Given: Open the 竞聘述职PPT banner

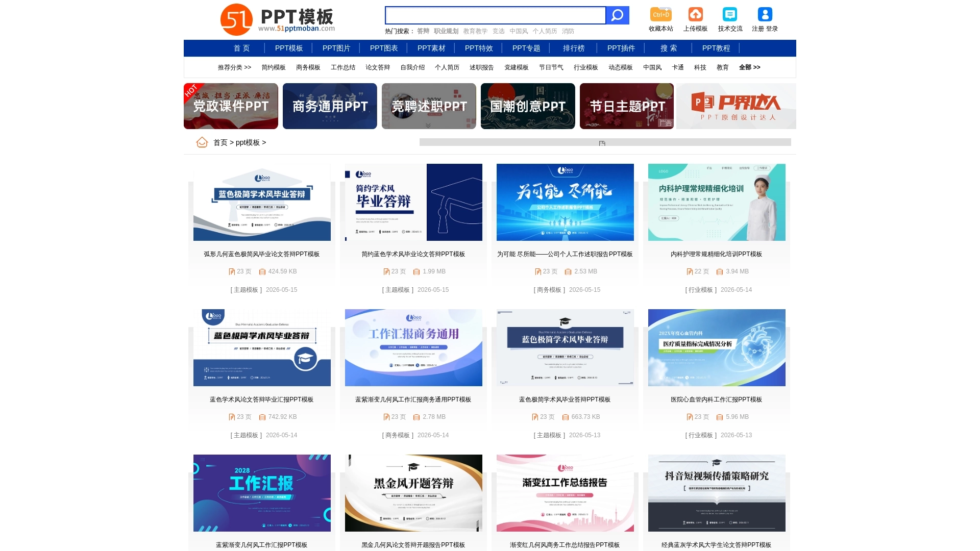Looking at the screenshot, I should [x=429, y=106].
